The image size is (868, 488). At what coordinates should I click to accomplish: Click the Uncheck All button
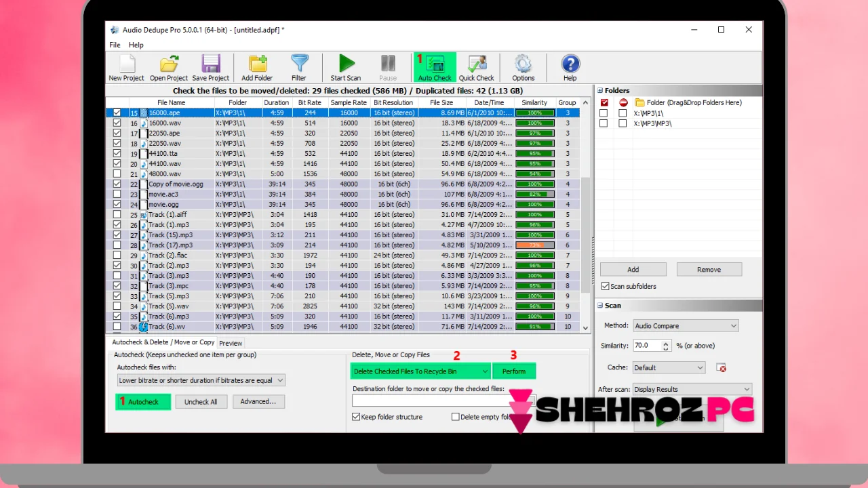pyautogui.click(x=201, y=402)
